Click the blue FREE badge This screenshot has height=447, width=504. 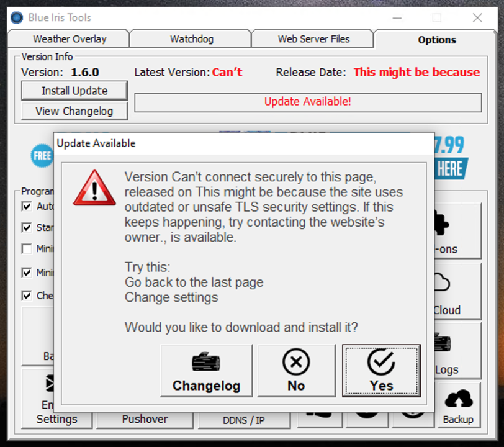[42, 156]
